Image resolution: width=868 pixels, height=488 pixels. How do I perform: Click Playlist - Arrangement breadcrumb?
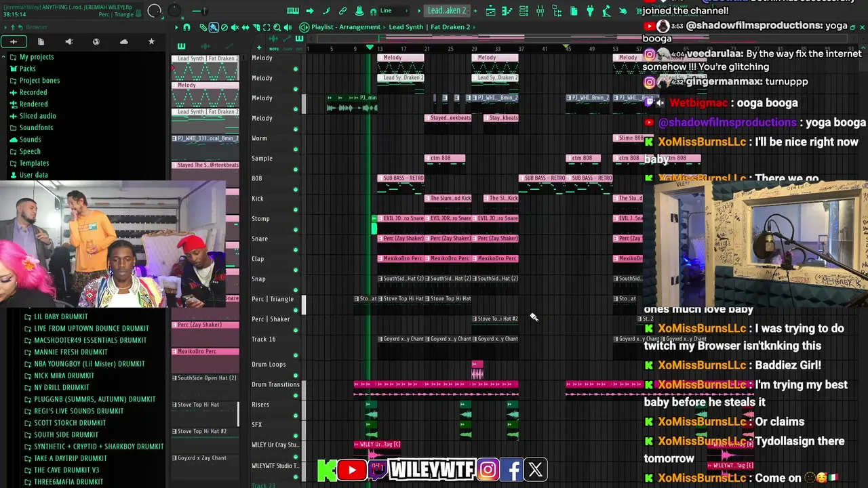(346, 27)
